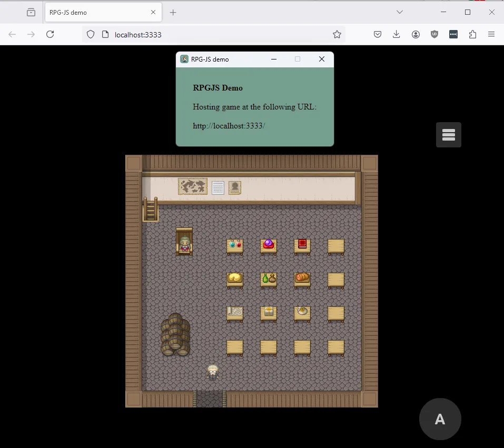Click the bread loaf on the table

click(302, 277)
